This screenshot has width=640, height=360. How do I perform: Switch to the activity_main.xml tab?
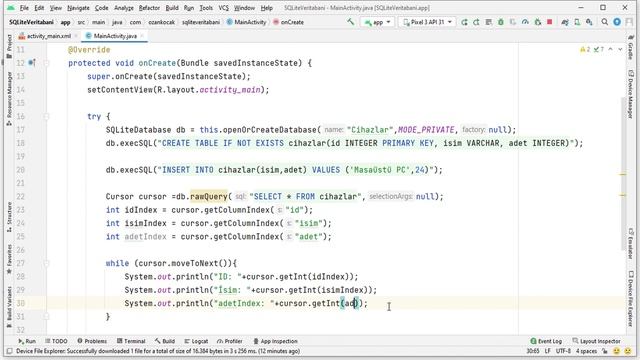point(48,36)
